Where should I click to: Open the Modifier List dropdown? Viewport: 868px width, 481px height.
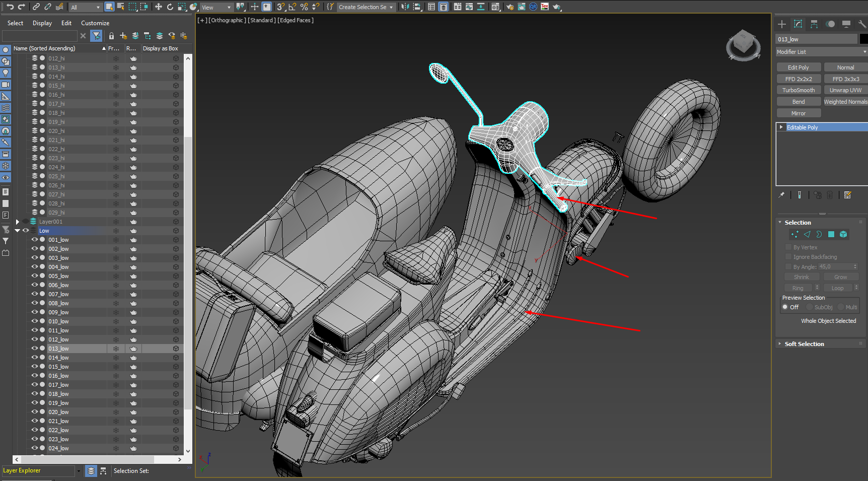(821, 52)
